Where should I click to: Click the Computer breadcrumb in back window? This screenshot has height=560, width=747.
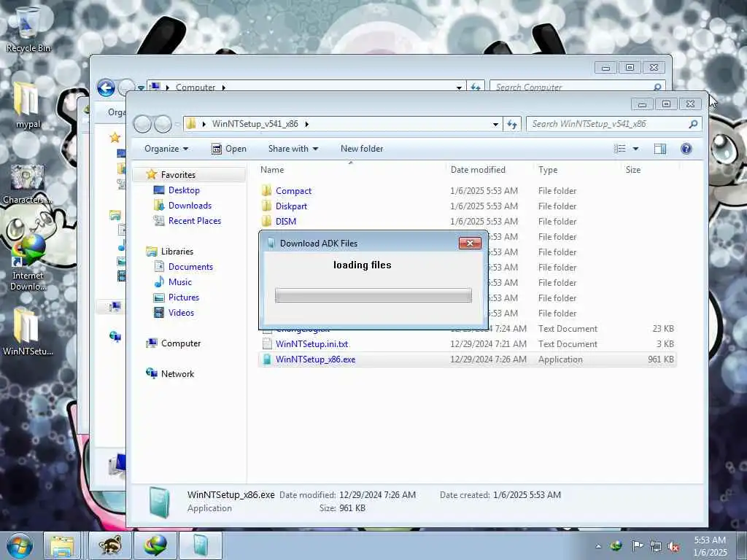[196, 87]
